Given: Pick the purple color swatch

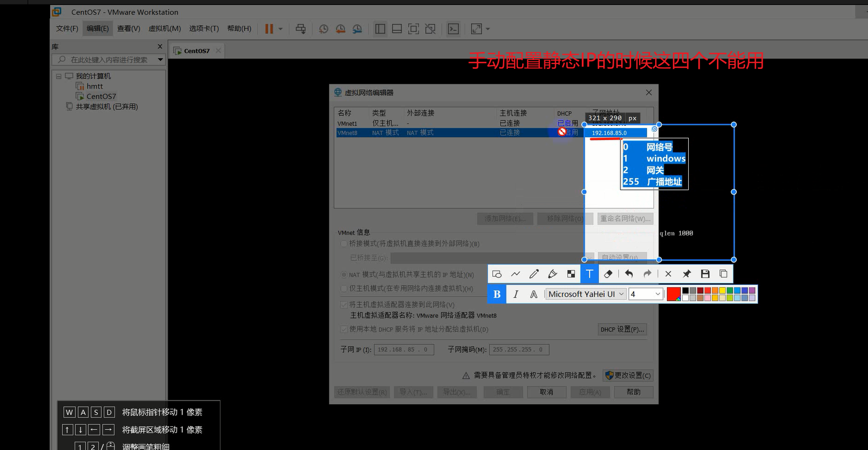Looking at the screenshot, I should [752, 291].
